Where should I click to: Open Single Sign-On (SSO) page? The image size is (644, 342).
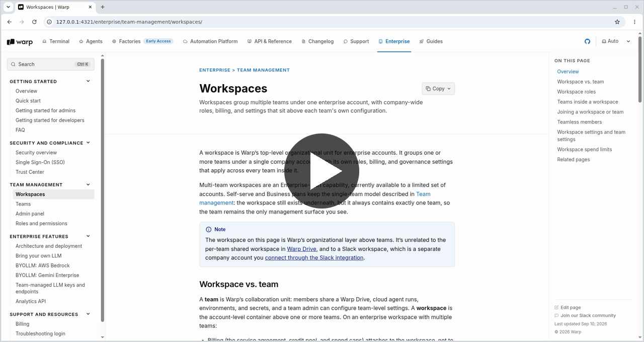40,162
